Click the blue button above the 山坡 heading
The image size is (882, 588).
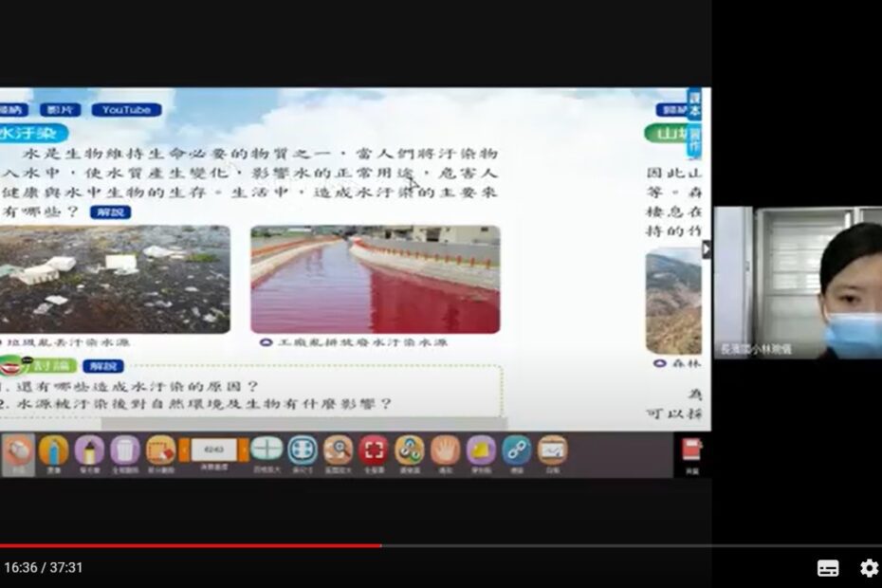(671, 110)
